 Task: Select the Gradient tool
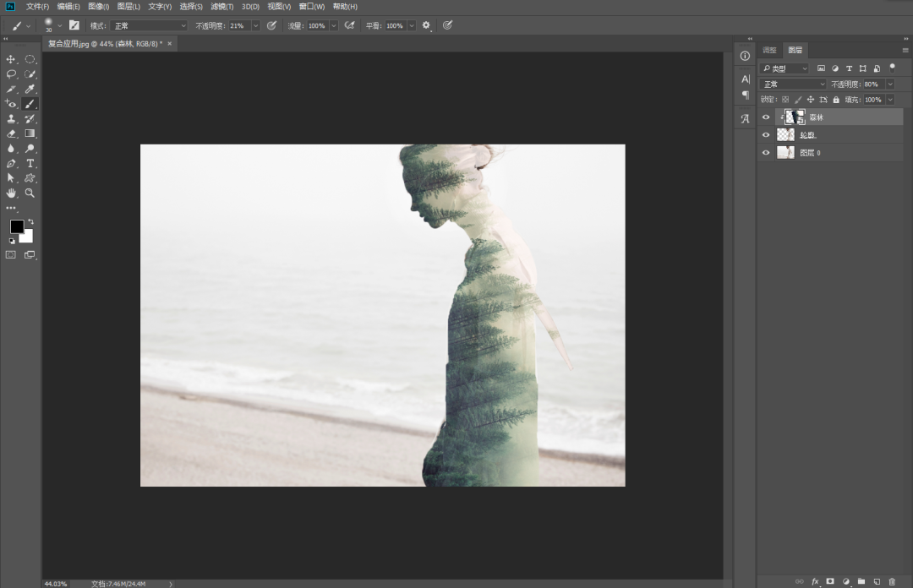[30, 133]
